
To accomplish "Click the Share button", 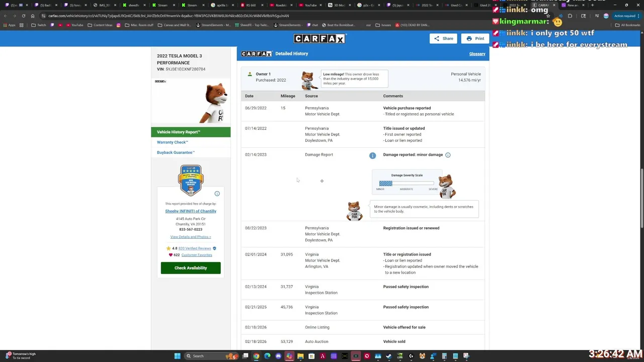I will (x=443, y=38).
